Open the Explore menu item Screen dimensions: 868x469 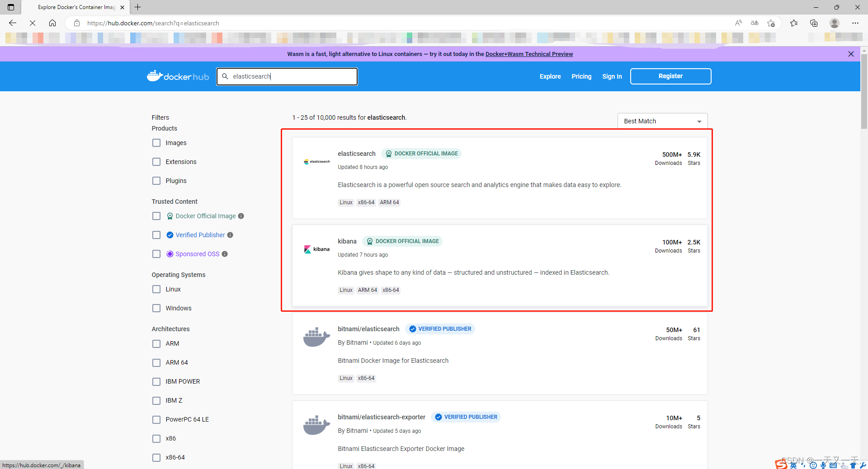(x=550, y=76)
